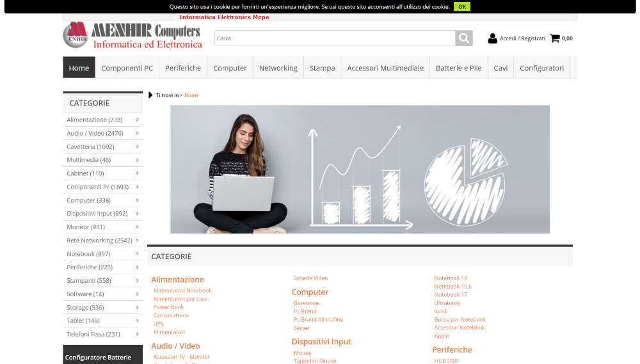Open the Audio / Video heading

[x=175, y=346]
